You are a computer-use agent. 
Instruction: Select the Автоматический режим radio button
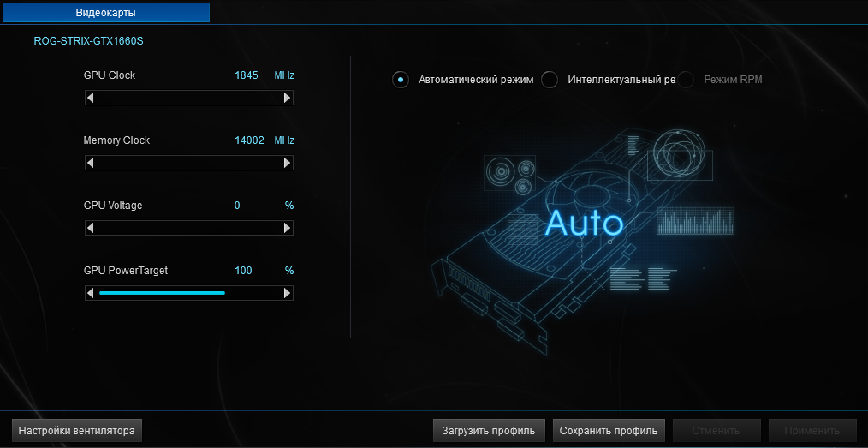click(401, 80)
